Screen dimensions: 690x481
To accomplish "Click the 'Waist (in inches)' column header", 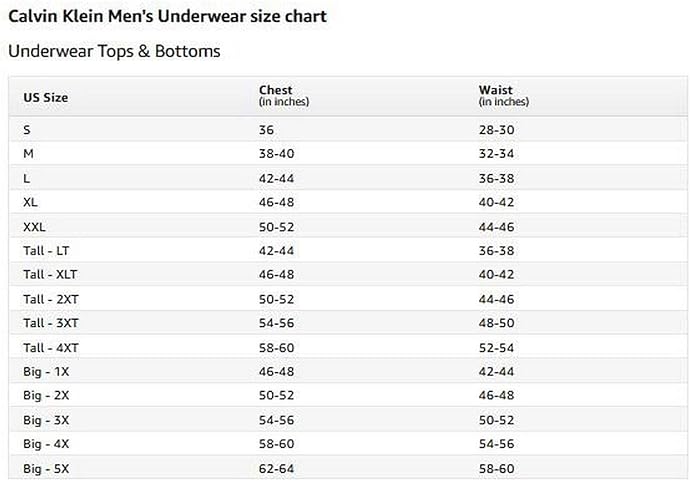I will 503,95.
